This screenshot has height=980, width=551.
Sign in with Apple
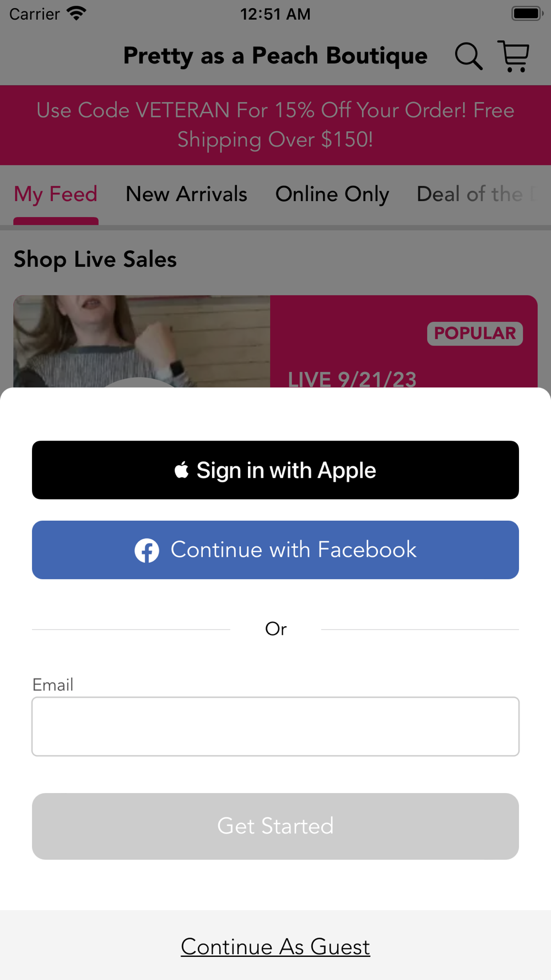[x=275, y=470]
